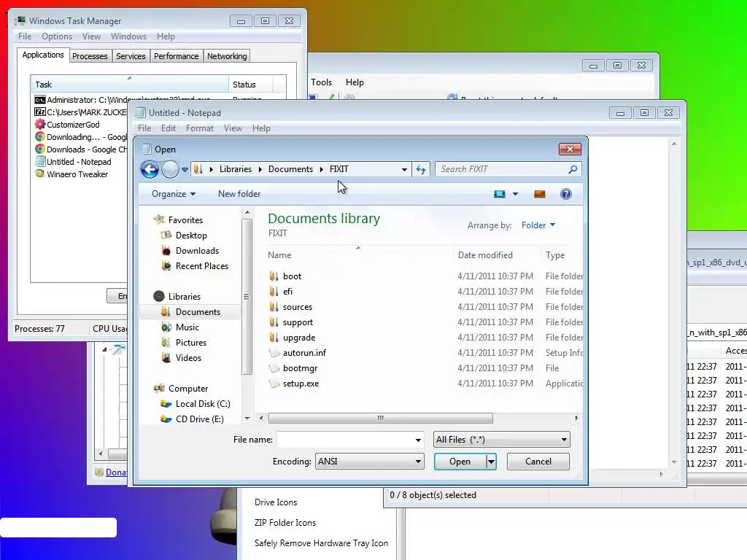Viewport: 747px width, 560px height.
Task: Select the Favorites star heading
Action: pos(185,220)
